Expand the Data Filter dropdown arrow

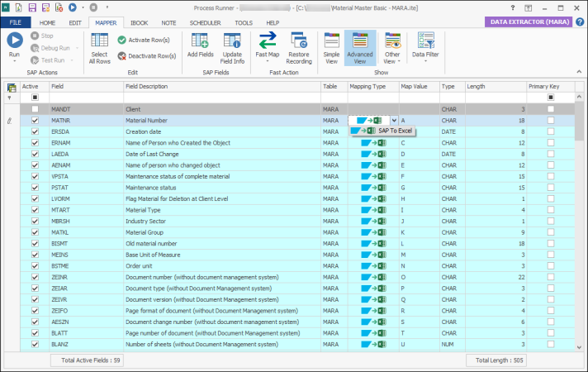pos(425,61)
